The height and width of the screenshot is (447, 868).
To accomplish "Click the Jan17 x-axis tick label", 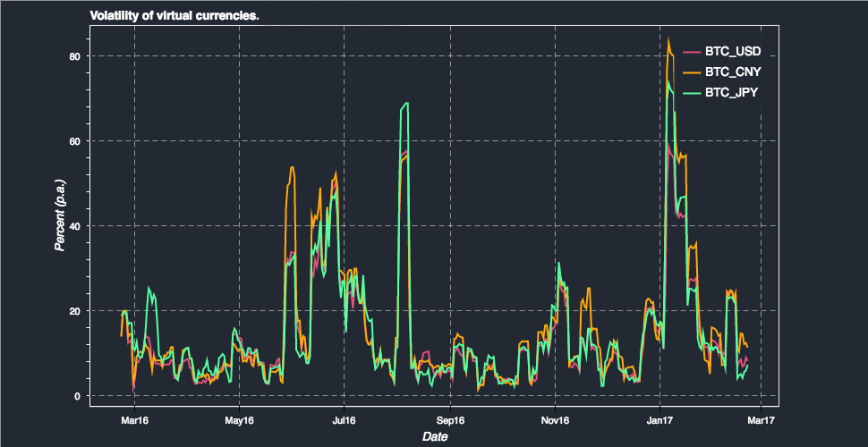I will point(660,421).
